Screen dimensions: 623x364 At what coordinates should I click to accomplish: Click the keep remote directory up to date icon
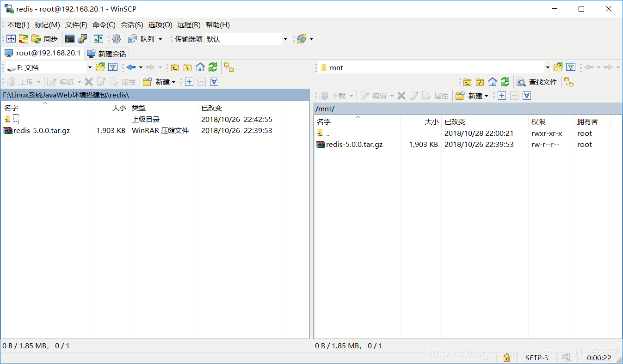coord(99,39)
